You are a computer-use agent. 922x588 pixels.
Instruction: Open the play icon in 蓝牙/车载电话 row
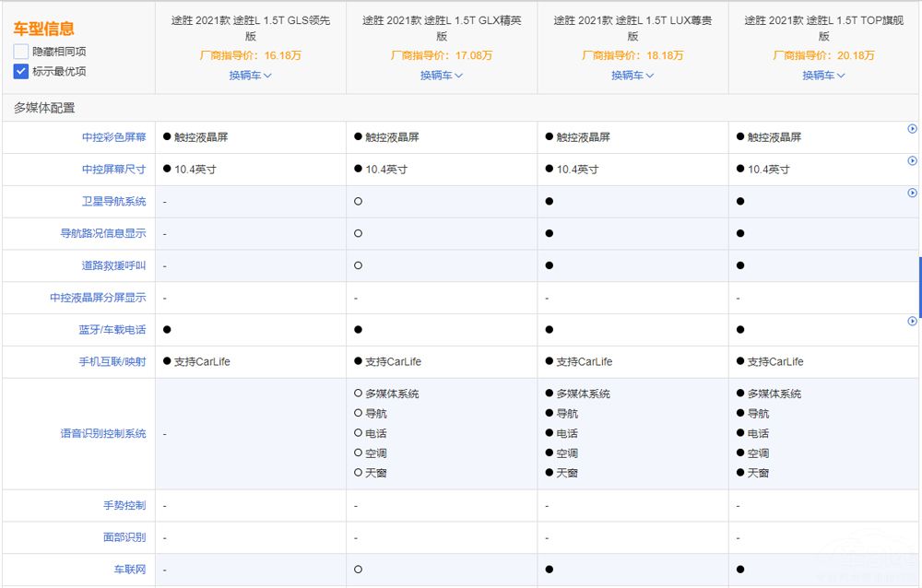click(912, 322)
